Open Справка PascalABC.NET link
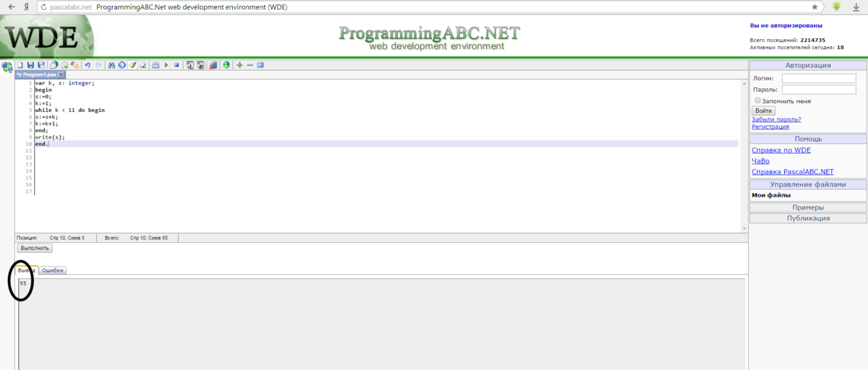The width and height of the screenshot is (868, 370). coord(793,172)
